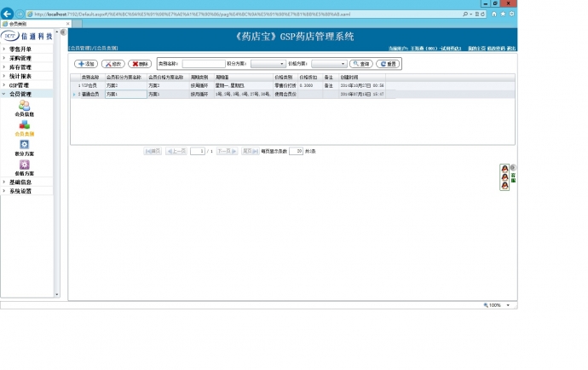Click the 添加 add button
Screen dimensions: 588x370
[x=86, y=64]
